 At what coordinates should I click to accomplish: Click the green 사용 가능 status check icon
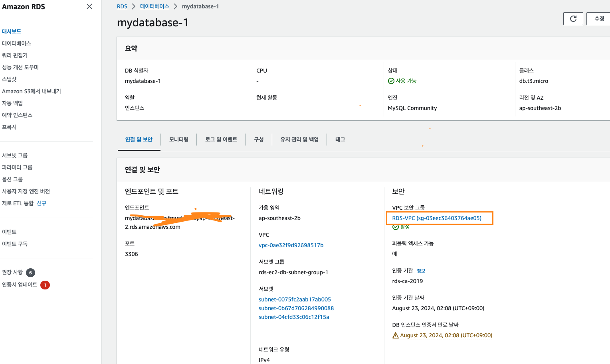391,81
